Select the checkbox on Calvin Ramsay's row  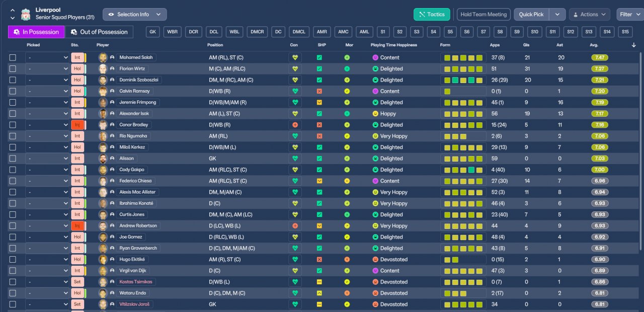(x=13, y=91)
